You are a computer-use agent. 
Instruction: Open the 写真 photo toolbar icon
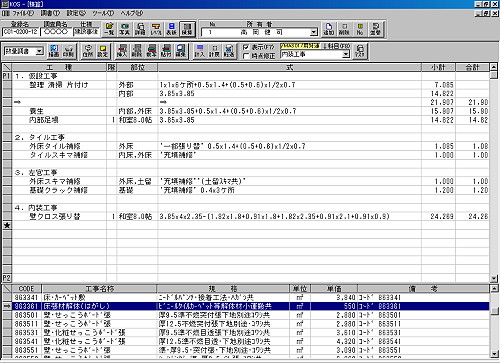pyautogui.click(x=124, y=29)
